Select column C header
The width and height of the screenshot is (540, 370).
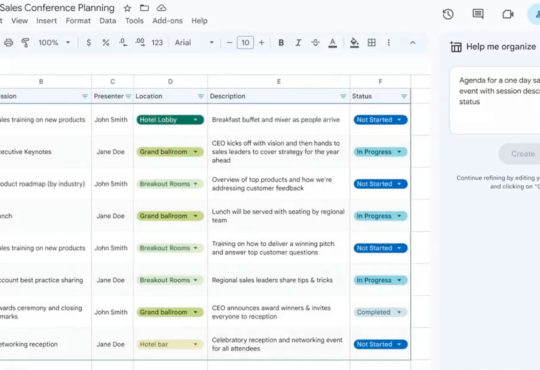pyautogui.click(x=112, y=82)
